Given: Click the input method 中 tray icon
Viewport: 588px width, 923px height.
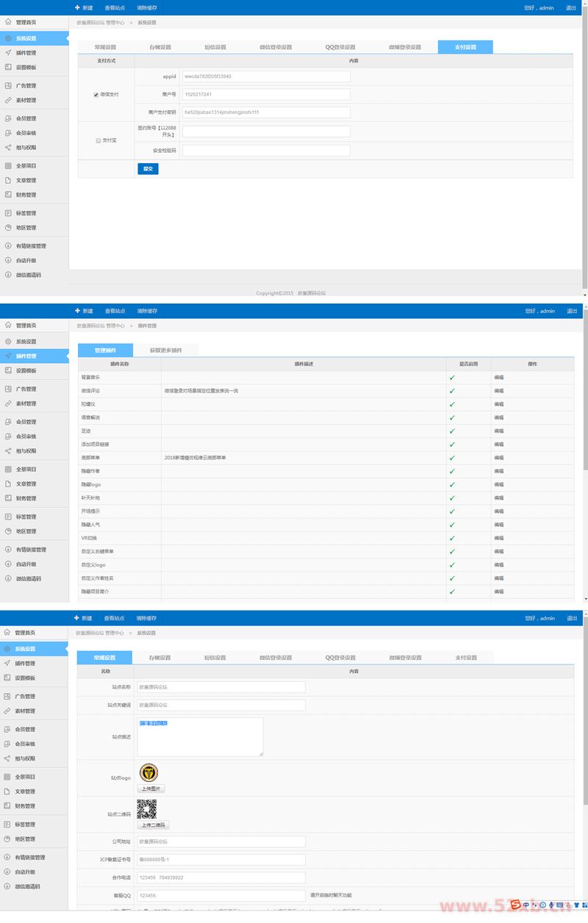Looking at the screenshot, I should [x=526, y=905].
